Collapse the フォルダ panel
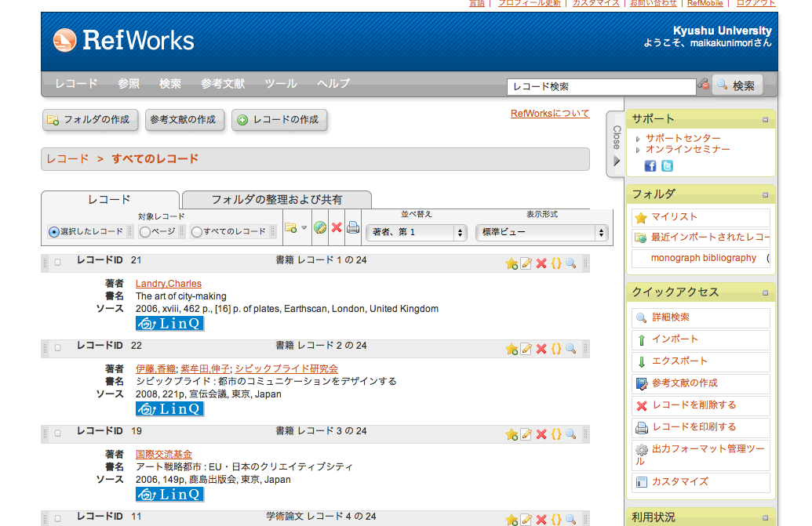Screen dimensions: 812x526 (x=765, y=195)
